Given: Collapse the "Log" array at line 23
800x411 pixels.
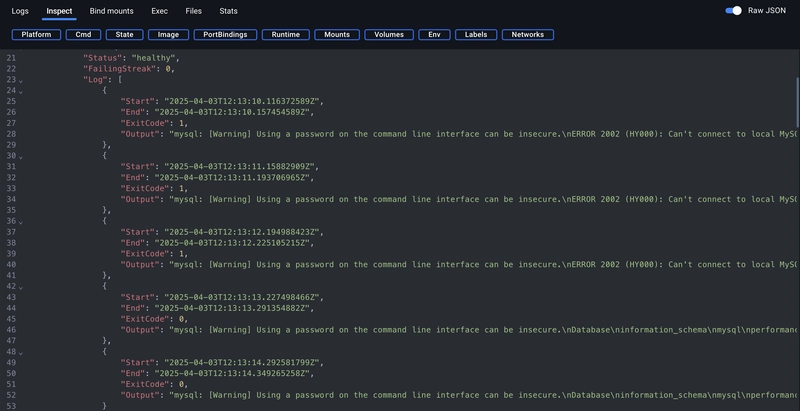Looking at the screenshot, I should 21,81.
